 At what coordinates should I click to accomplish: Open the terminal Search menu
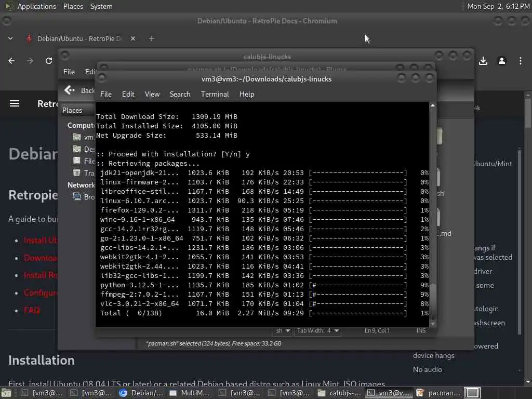coord(180,95)
